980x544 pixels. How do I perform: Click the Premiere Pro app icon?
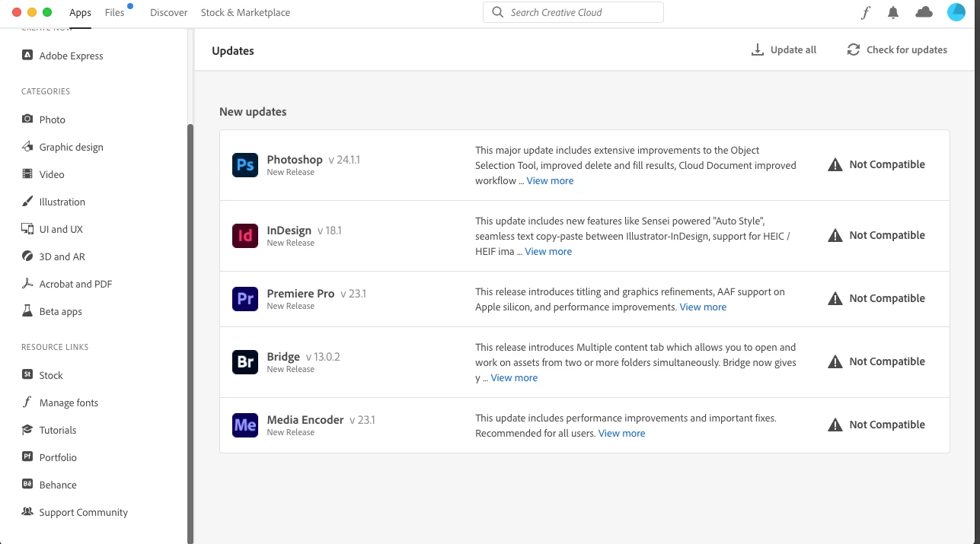pos(245,299)
